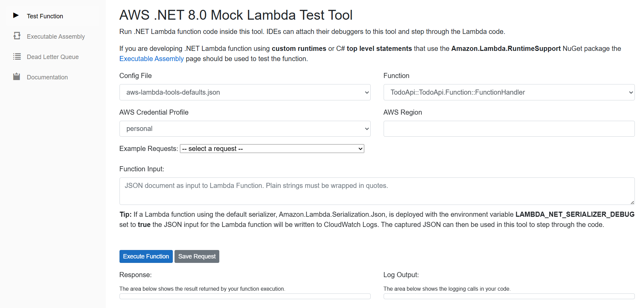Open the Config File dropdown
The height and width of the screenshot is (308, 644).
pos(244,92)
